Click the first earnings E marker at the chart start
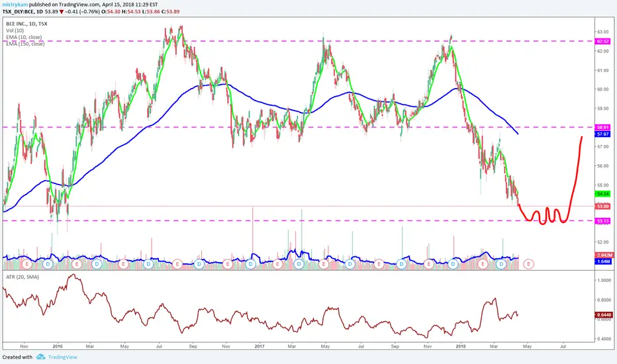This screenshot has width=617, height=364. 26,264
